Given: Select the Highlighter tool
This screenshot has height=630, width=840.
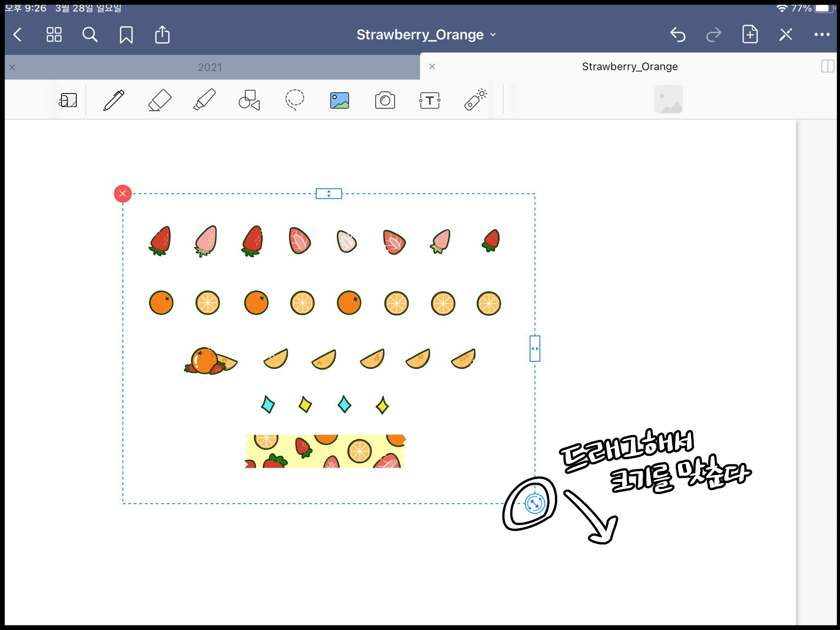Looking at the screenshot, I should (x=204, y=100).
